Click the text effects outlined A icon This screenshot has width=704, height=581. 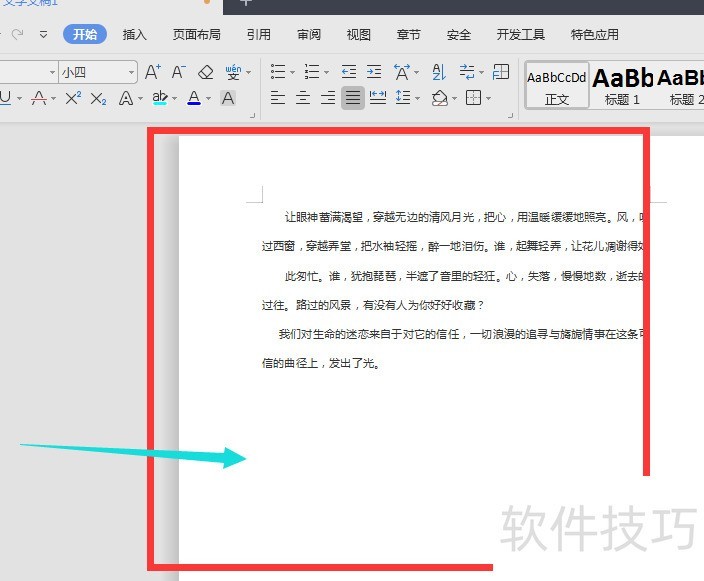(126, 98)
